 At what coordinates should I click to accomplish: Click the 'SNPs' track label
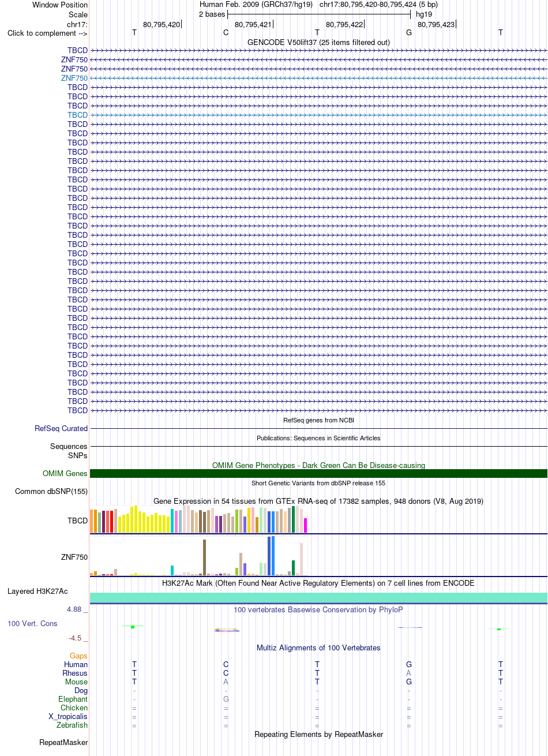click(77, 455)
